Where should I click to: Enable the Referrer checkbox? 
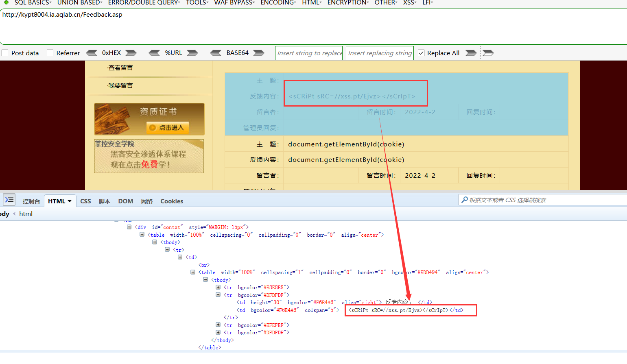50,53
